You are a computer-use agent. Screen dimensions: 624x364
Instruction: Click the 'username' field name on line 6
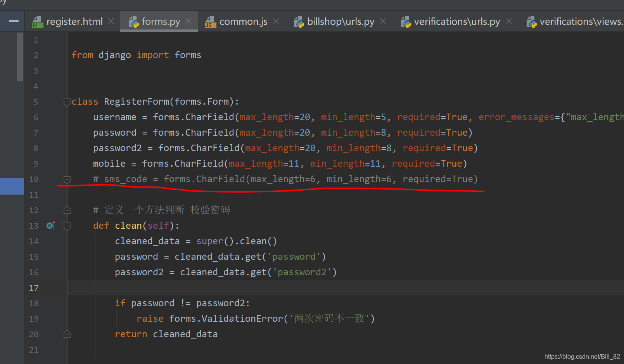(x=115, y=117)
